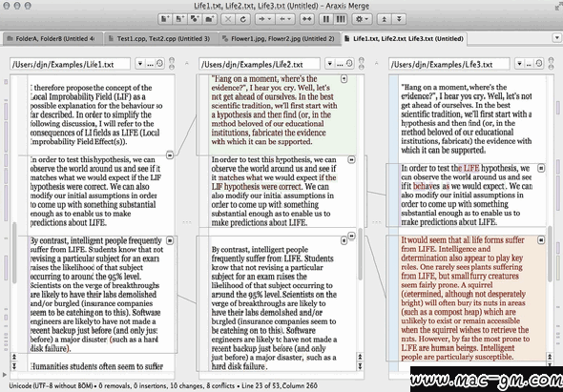Start a new text comparison
This screenshot has height=392, width=563.
click(x=165, y=19)
